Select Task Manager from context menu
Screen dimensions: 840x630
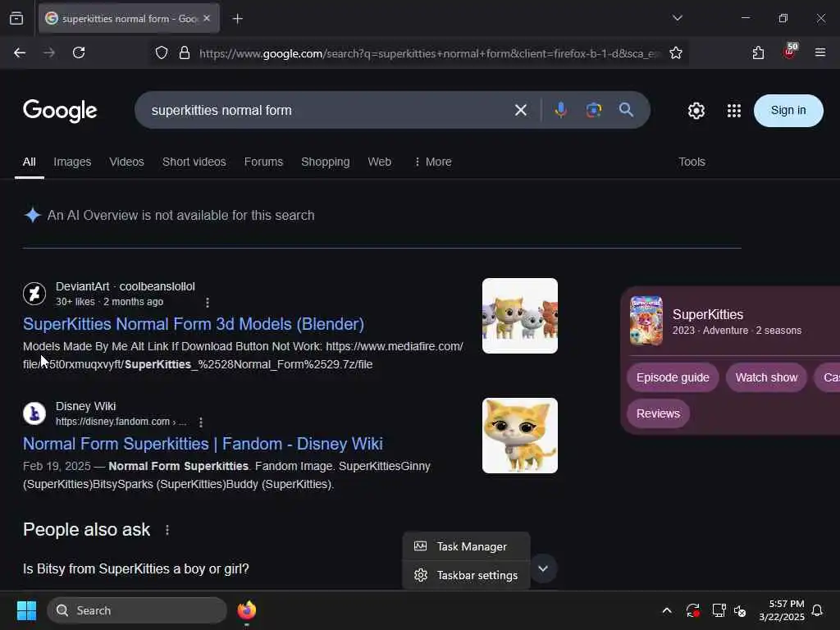point(466,546)
